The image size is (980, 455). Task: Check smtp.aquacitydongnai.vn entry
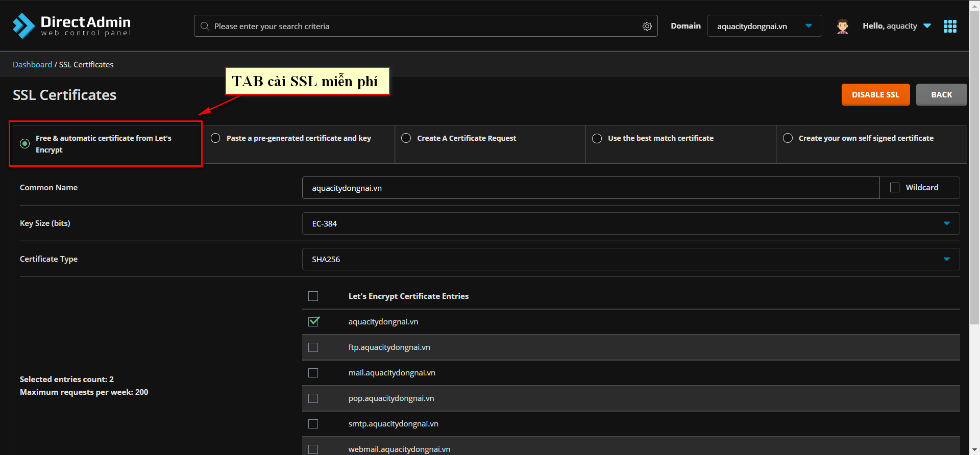pos(313,424)
